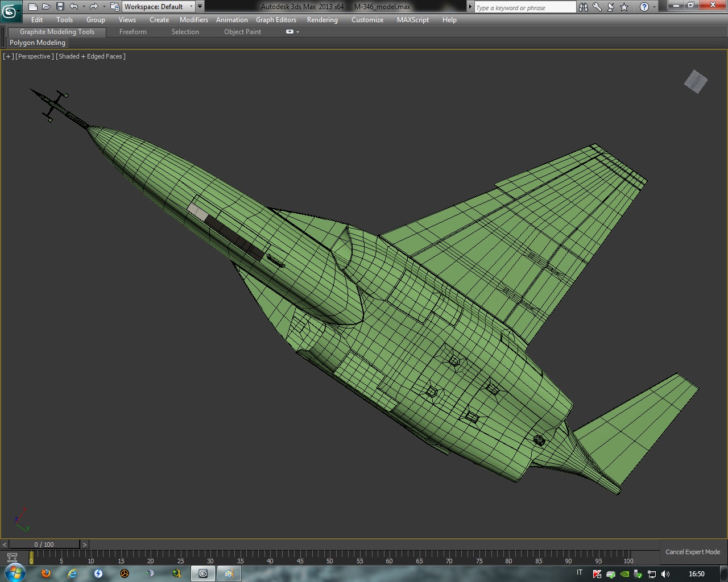This screenshot has width=728, height=582.
Task: Open the Customize menu
Action: (367, 20)
